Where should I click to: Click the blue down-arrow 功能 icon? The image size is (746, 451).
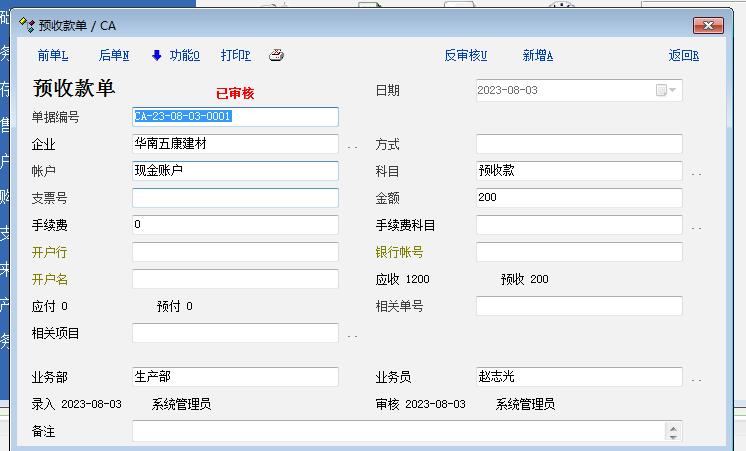(157, 55)
